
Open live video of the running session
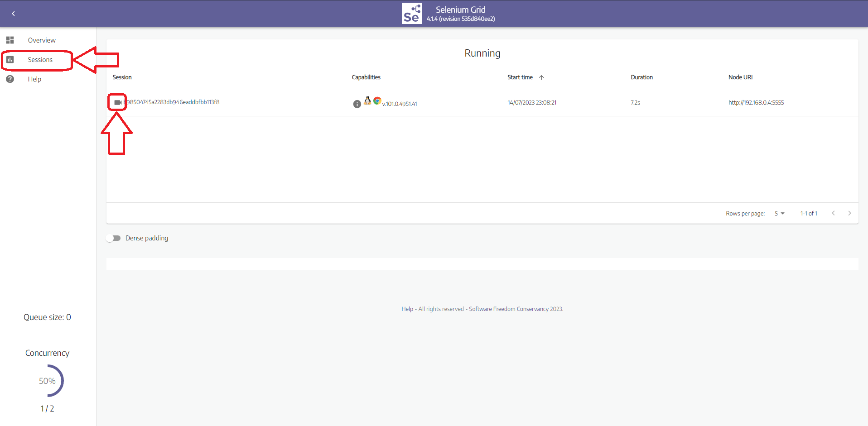pyautogui.click(x=118, y=102)
